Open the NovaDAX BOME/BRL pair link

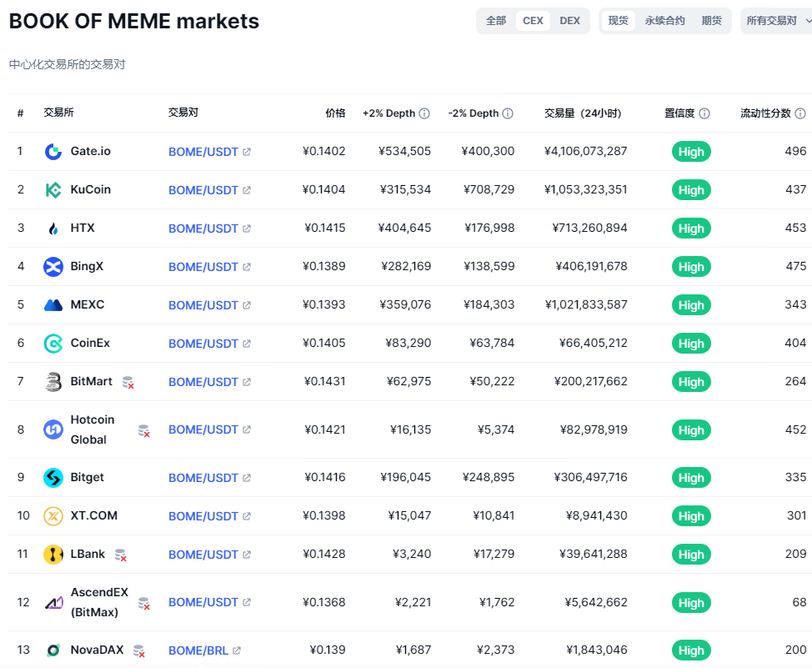pos(198,650)
